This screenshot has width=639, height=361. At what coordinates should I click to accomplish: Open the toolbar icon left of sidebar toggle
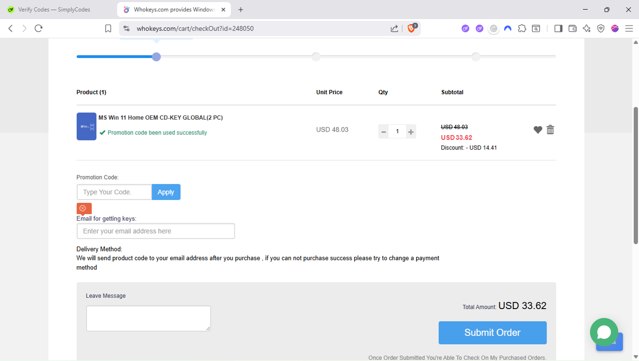pyautogui.click(x=536, y=28)
